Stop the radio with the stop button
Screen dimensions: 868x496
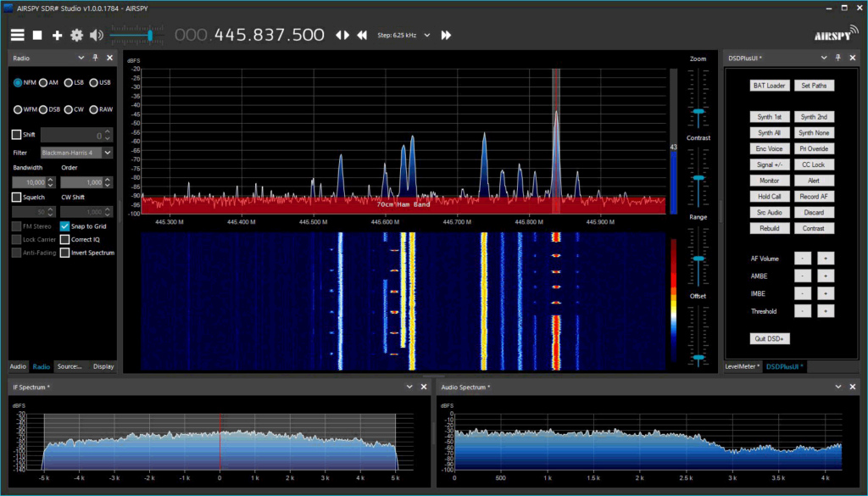[x=37, y=35]
